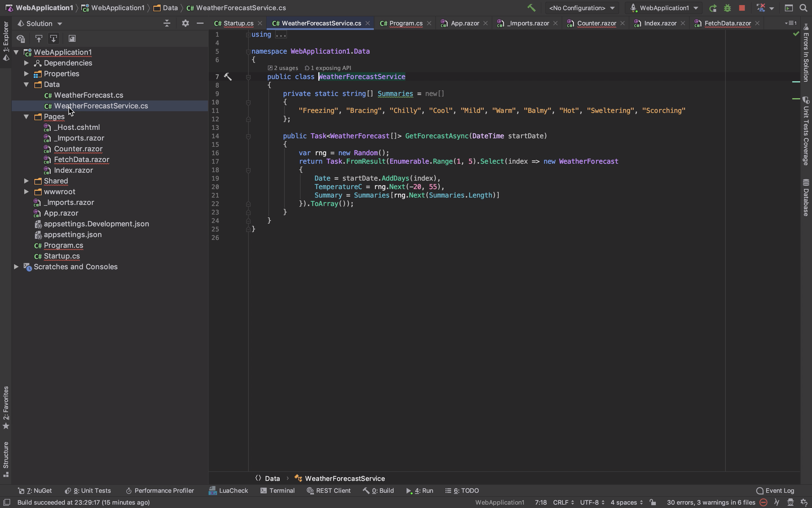Switch to the FetchData.razor tab

coord(727,23)
